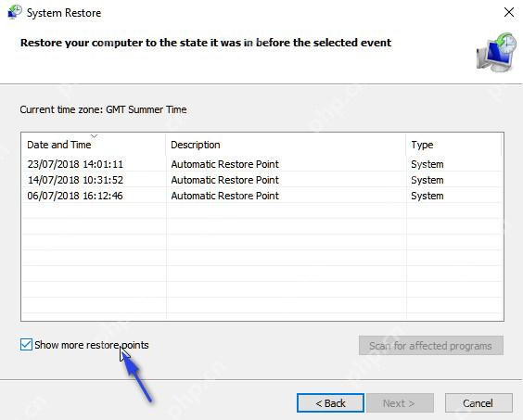This screenshot has width=523, height=420.
Task: Sort by the Date and Time column
Action: 94,145
